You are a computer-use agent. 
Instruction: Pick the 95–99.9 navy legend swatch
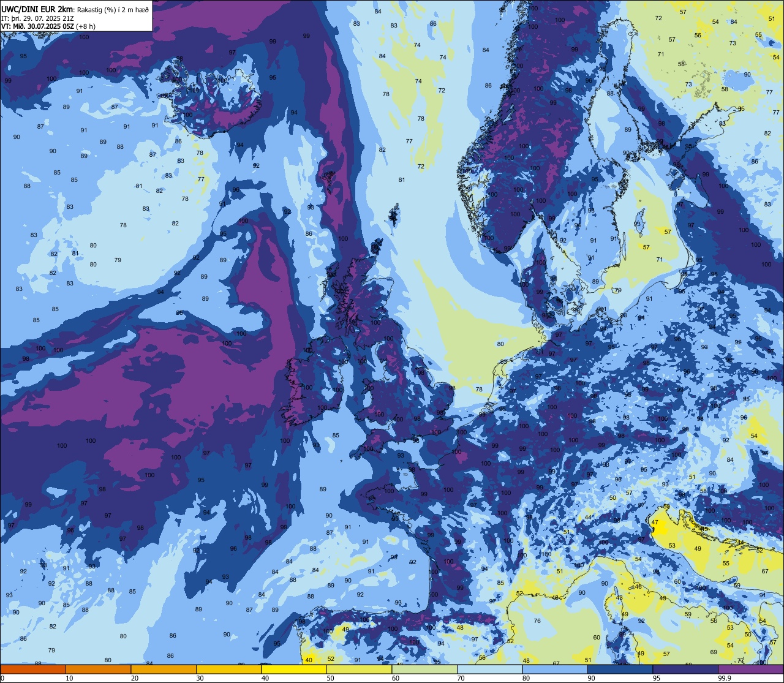tap(685, 669)
